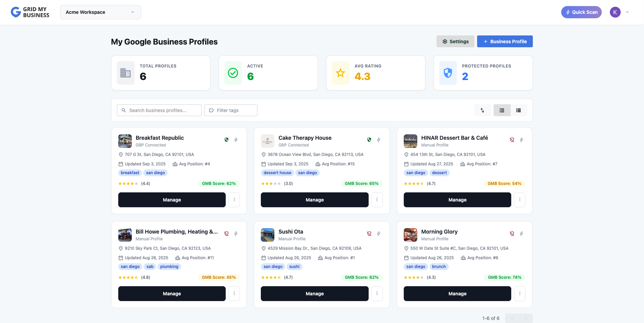Image resolution: width=644 pixels, height=323 pixels.
Task: Go to previous page of profiles
Action: tap(512, 318)
